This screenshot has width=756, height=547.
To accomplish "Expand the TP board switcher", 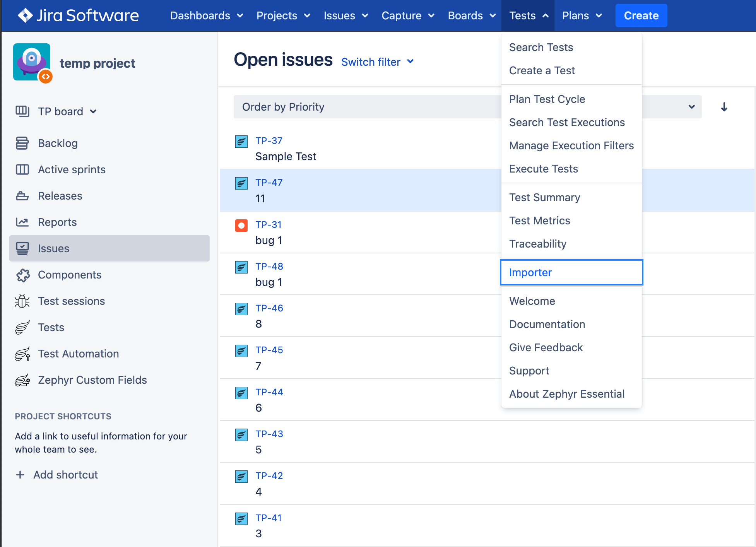I will 93,111.
